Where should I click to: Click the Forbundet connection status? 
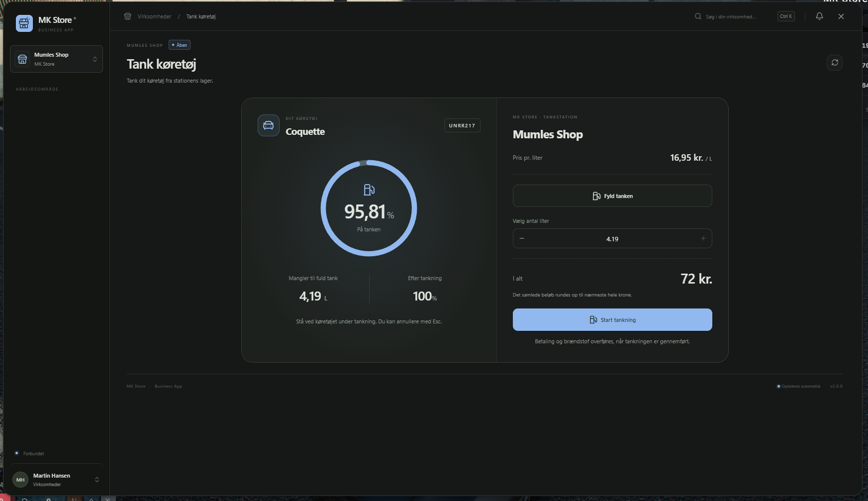pos(29,454)
